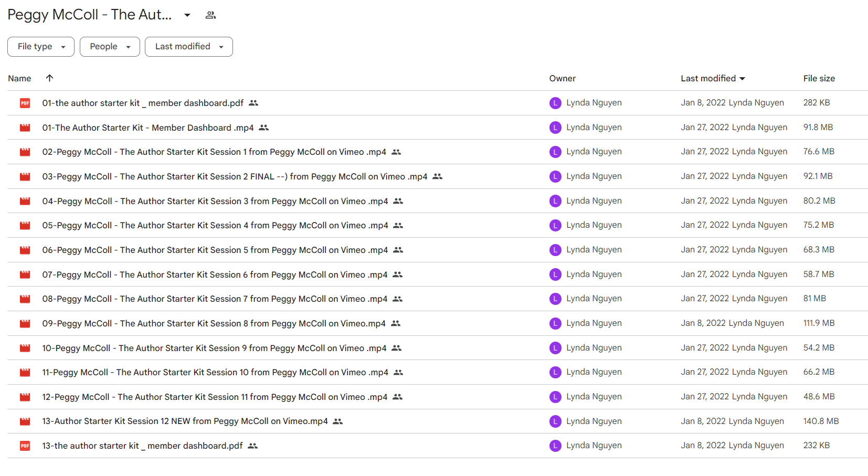Select the 05-Peggy McColl Session 4 file name
Screen dimensions: 868x476
coord(215,226)
